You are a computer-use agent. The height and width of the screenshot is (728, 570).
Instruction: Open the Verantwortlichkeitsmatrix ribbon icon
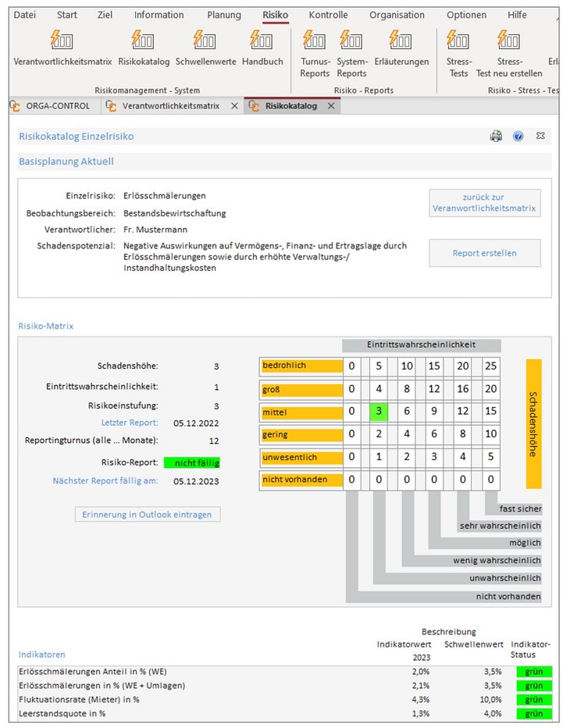click(62, 41)
